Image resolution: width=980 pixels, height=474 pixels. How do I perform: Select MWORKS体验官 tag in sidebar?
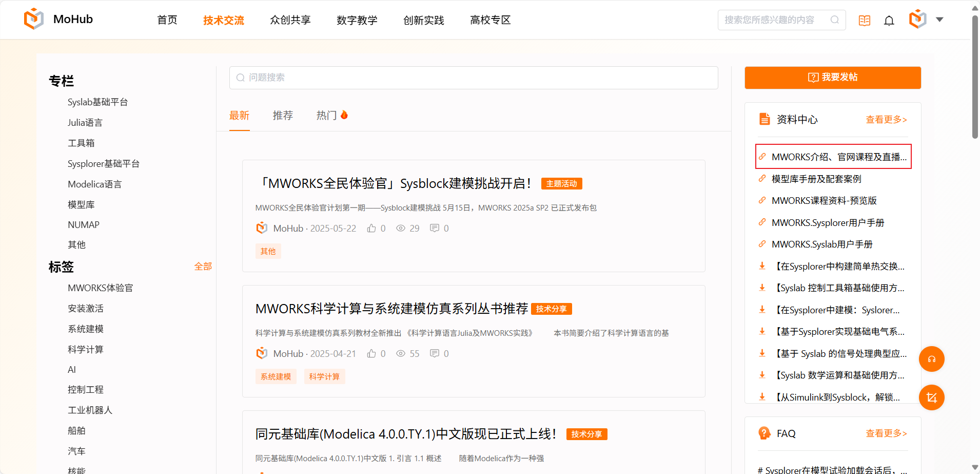(101, 288)
